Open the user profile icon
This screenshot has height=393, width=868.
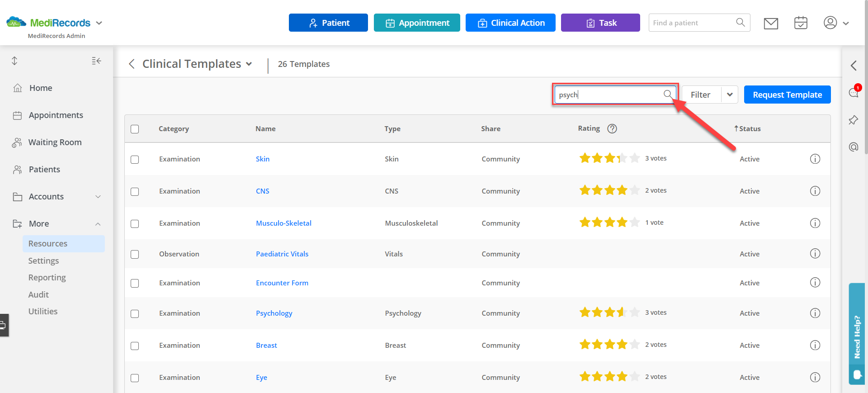tap(830, 23)
